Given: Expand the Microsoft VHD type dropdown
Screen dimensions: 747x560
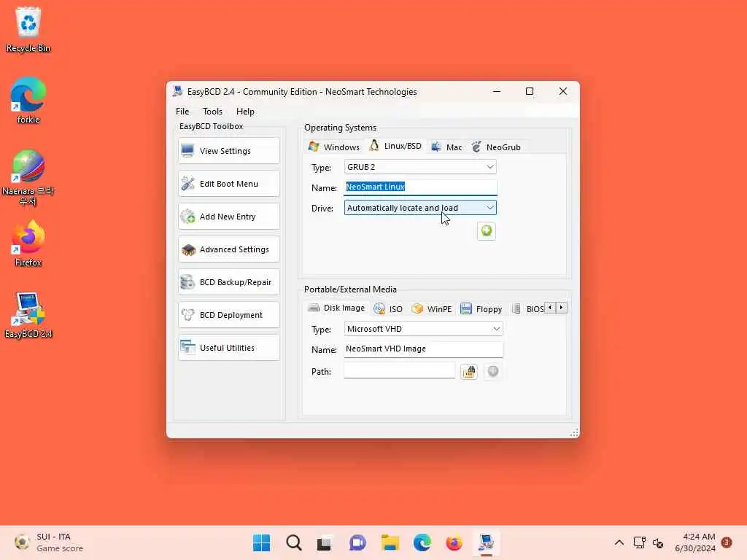Looking at the screenshot, I should pos(424,329).
